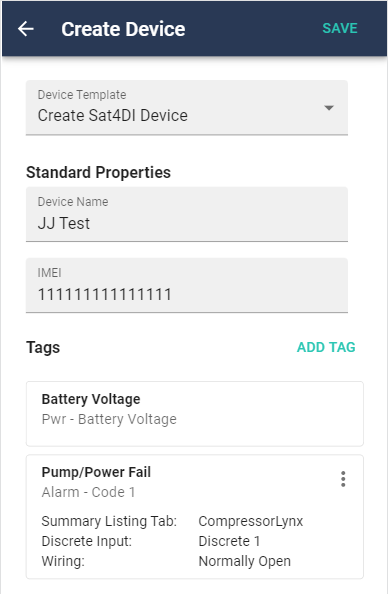This screenshot has height=594, width=388.
Task: Click the Alarm - Code 1 subtitle
Action: pyautogui.click(x=88, y=492)
